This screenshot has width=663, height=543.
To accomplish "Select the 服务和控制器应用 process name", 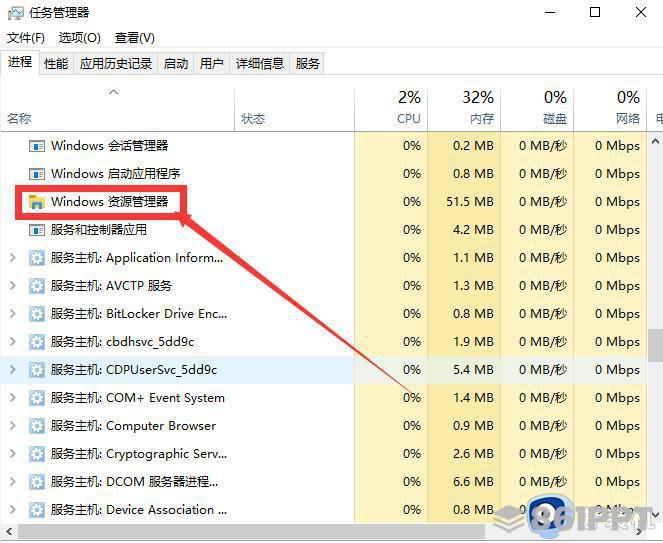I will click(x=99, y=230).
